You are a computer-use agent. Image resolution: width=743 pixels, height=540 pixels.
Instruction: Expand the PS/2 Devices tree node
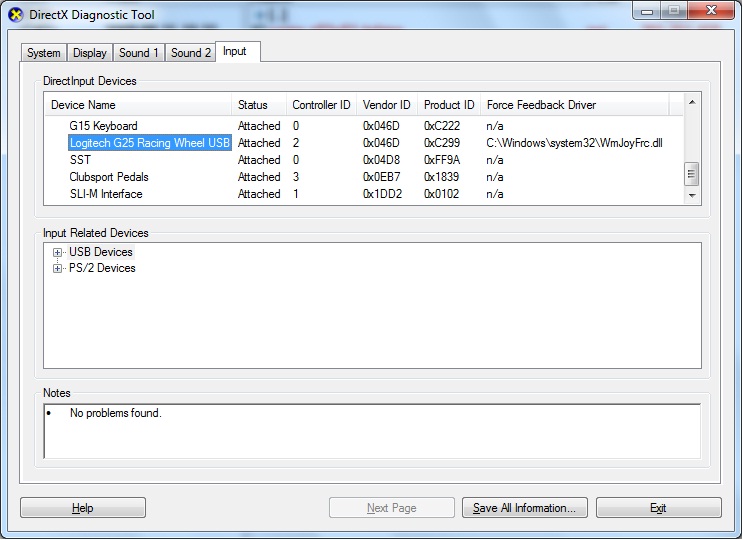[x=58, y=269]
